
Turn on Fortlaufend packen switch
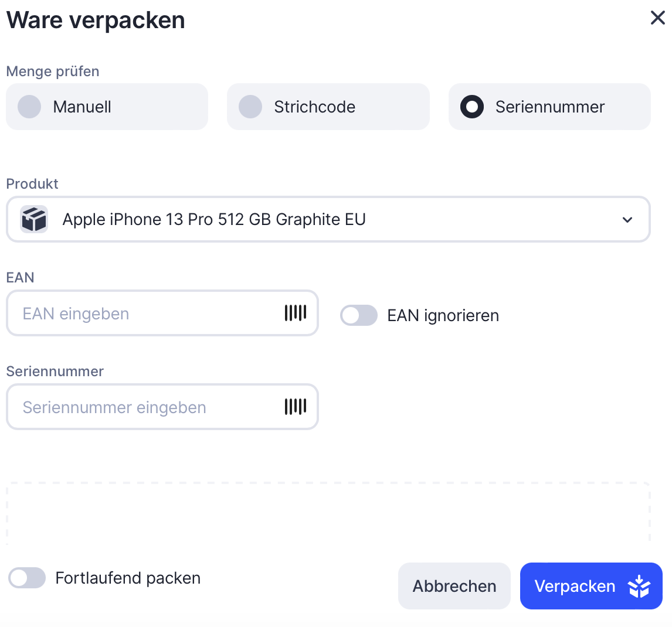(x=27, y=578)
